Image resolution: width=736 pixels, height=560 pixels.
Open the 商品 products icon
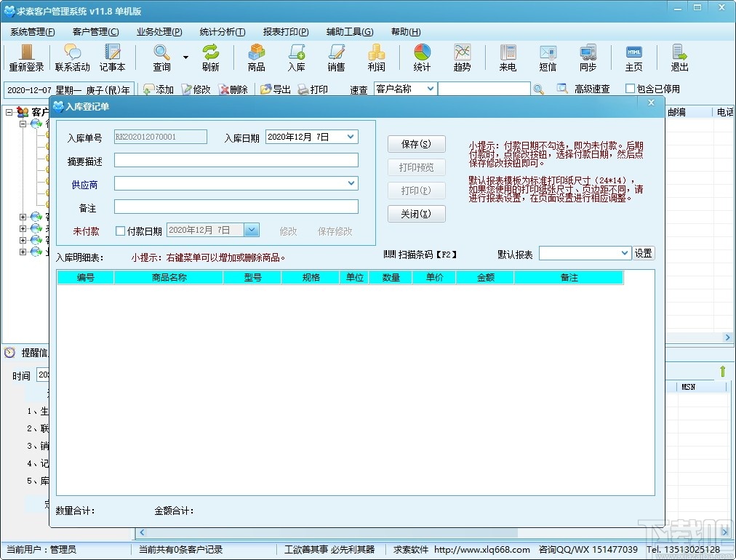(x=256, y=57)
